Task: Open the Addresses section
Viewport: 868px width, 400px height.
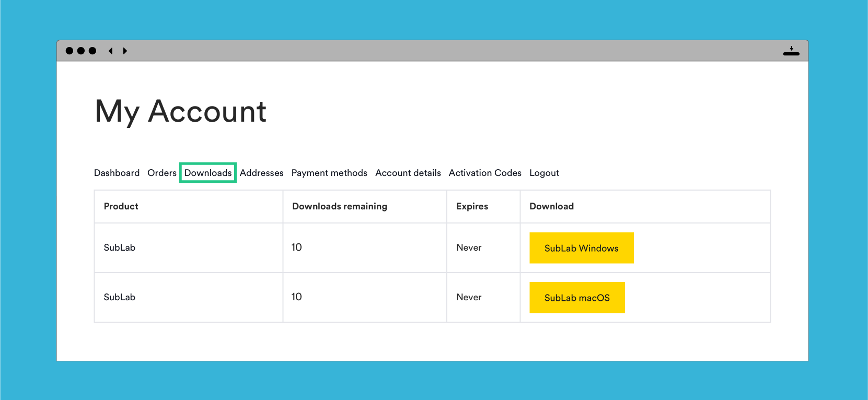Action: [x=261, y=173]
